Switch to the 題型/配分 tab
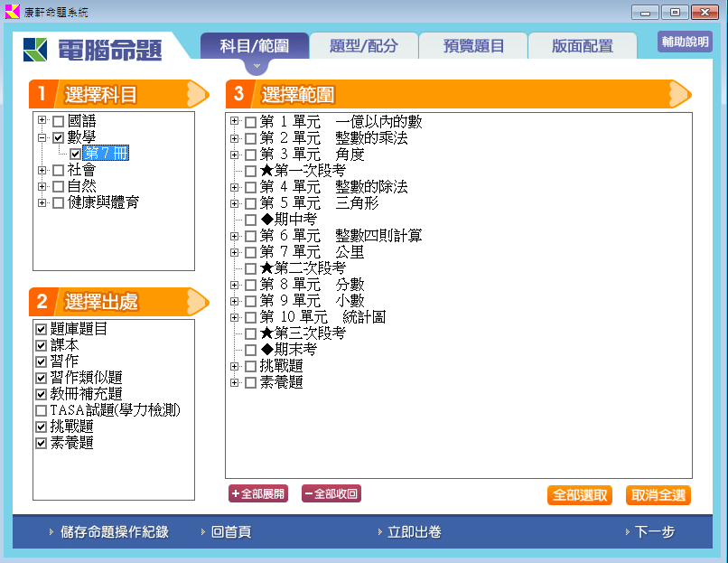This screenshot has height=563, width=728. pos(364,46)
